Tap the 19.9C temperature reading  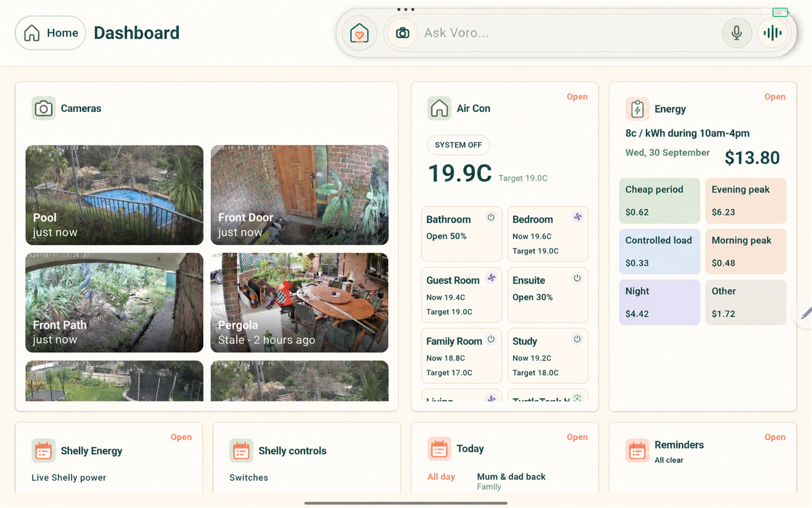tap(460, 173)
